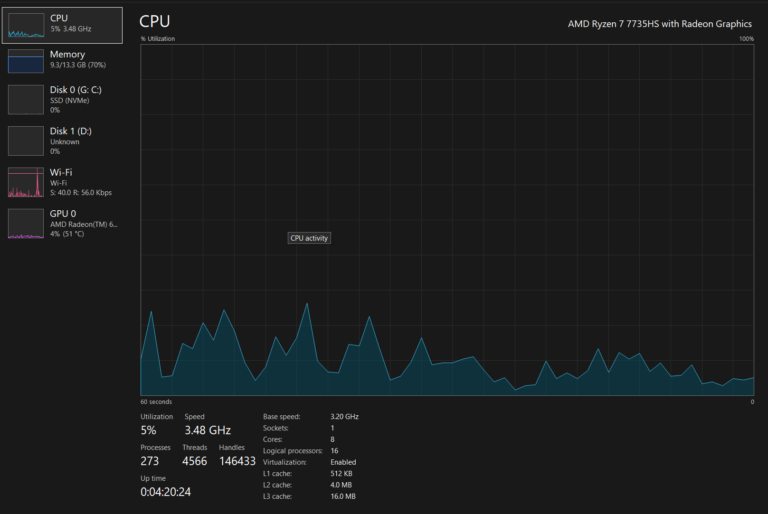
Task: Click the '% Utilization' graph label
Action: tap(158, 39)
